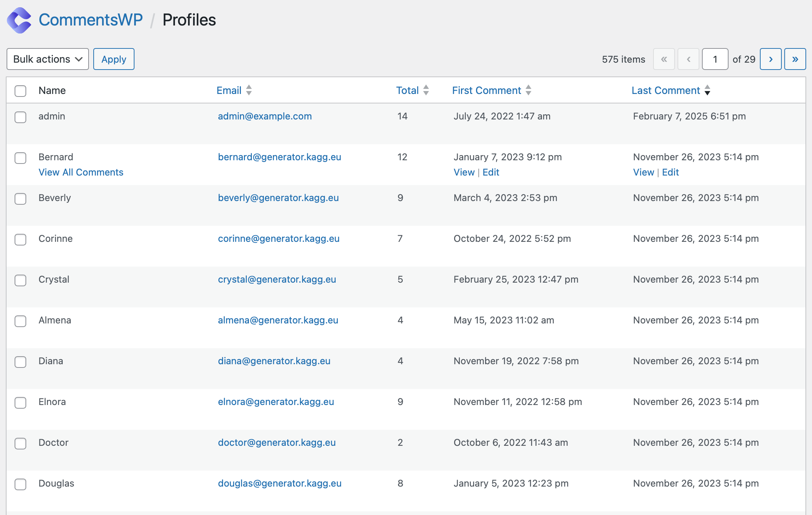
Task: Open the Bulk actions dropdown
Action: (x=48, y=59)
